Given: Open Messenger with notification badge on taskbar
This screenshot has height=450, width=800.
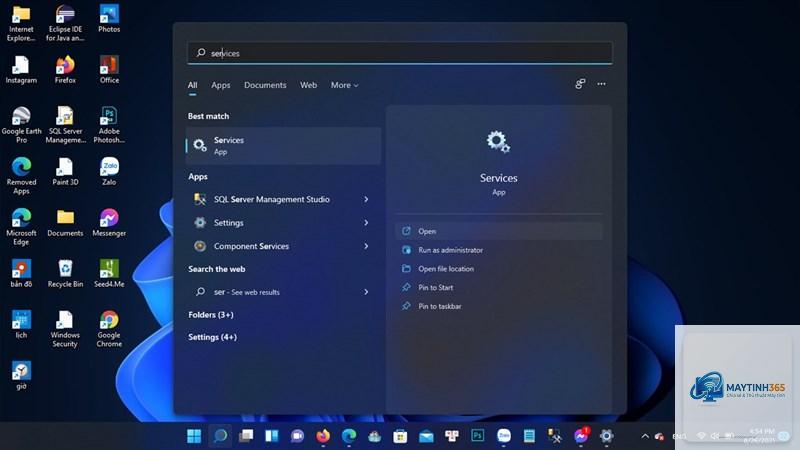Looking at the screenshot, I should pyautogui.click(x=581, y=436).
